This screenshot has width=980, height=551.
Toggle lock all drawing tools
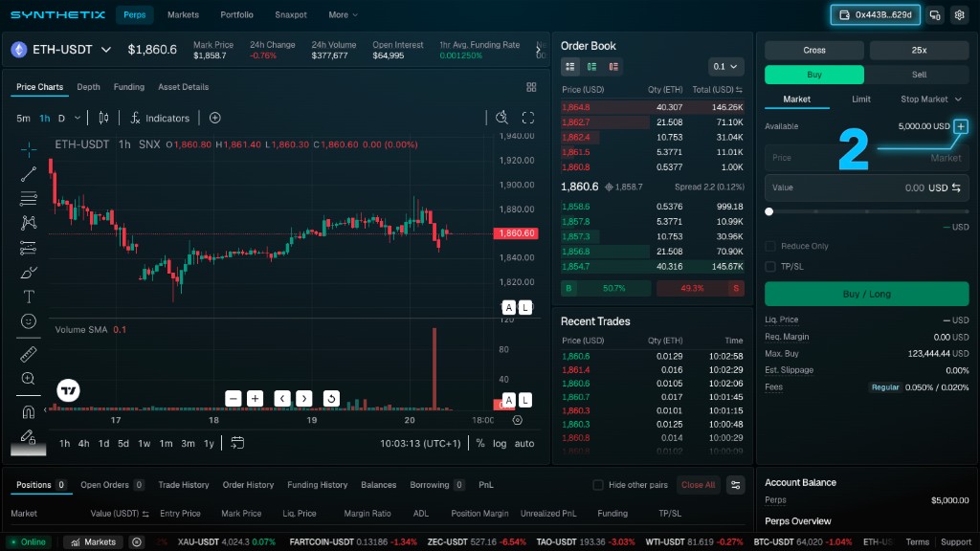coord(28,436)
